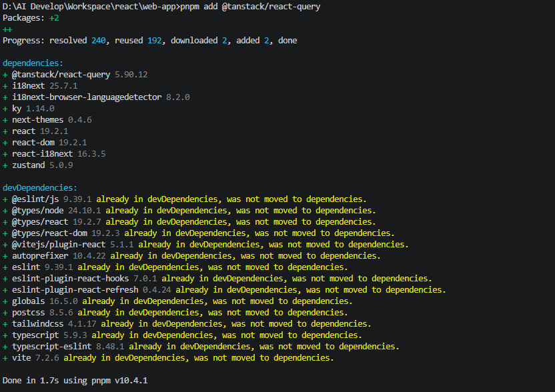Click the 'ky 1.14.0' line
The width and height of the screenshot is (555, 392).
click(28, 109)
